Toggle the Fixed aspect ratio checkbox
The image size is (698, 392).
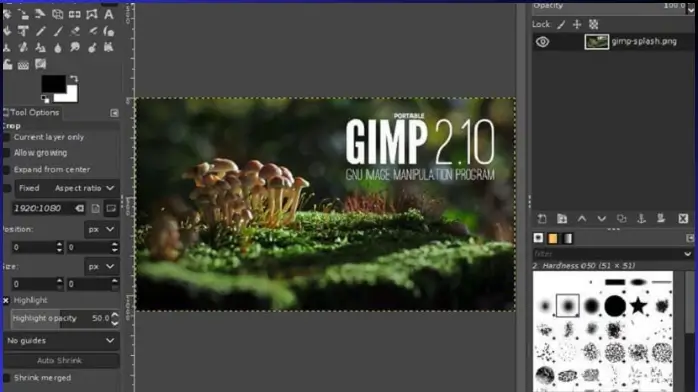pos(7,188)
